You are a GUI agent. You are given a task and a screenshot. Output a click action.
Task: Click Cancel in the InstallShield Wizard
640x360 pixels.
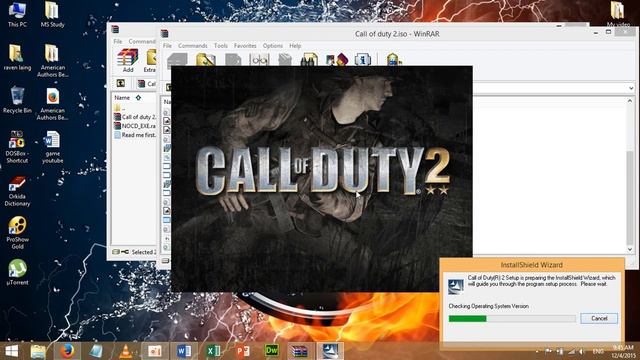pos(599,318)
